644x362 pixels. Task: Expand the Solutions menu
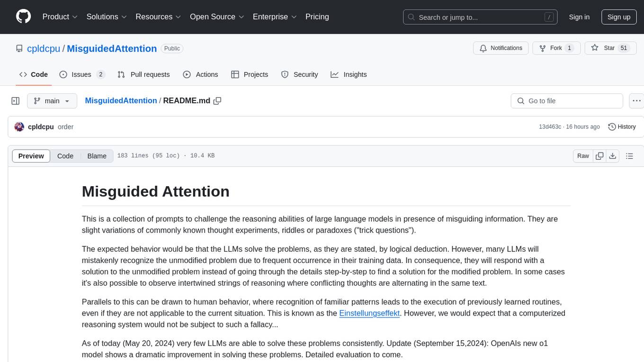click(x=107, y=17)
